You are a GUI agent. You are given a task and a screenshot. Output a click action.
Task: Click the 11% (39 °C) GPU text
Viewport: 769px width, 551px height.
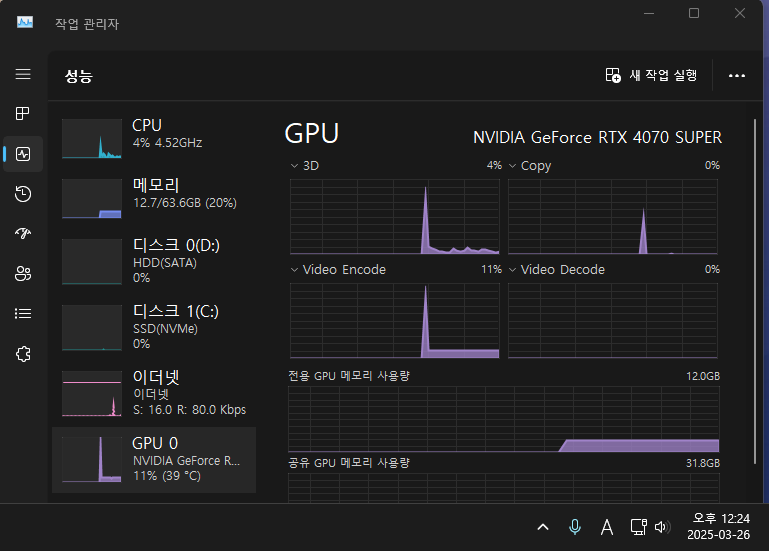tap(167, 476)
